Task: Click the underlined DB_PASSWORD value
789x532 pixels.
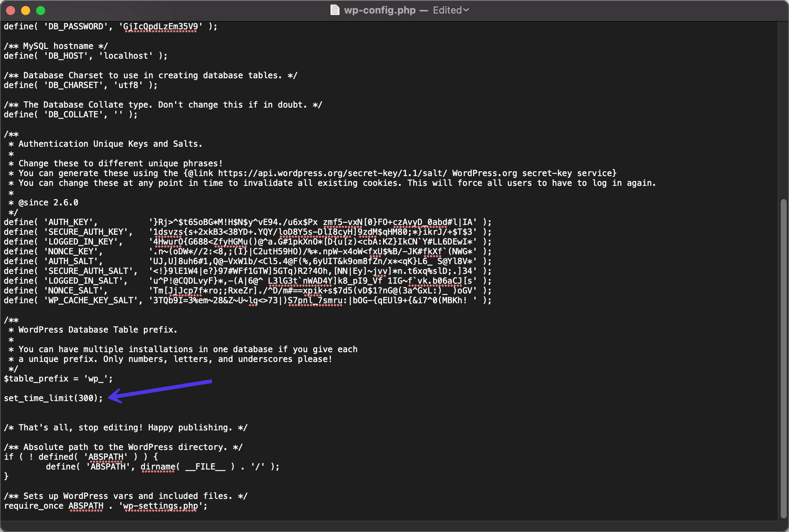Action: pos(161,26)
